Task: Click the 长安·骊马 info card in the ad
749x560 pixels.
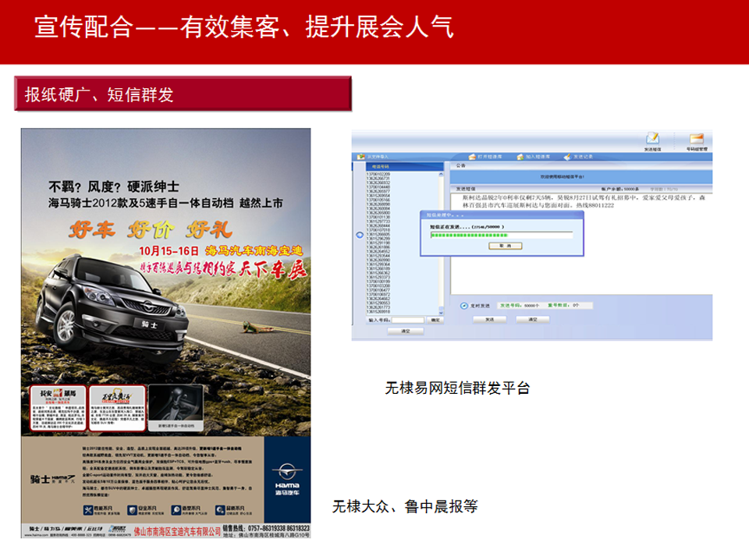Action: 58,408
